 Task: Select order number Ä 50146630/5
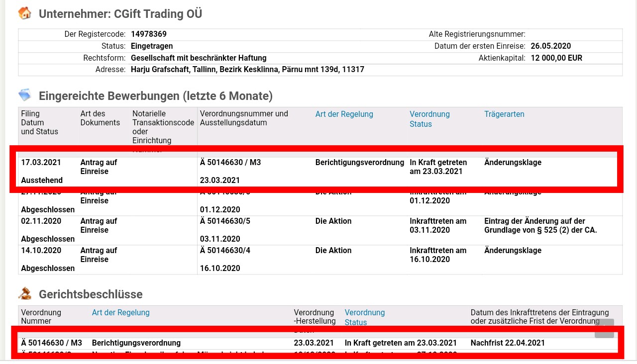(x=225, y=221)
